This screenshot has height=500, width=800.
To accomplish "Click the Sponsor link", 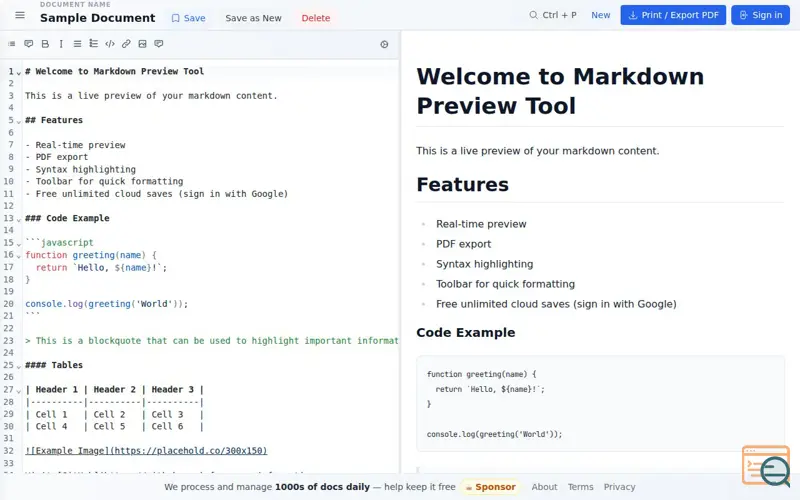I will [x=490, y=487].
